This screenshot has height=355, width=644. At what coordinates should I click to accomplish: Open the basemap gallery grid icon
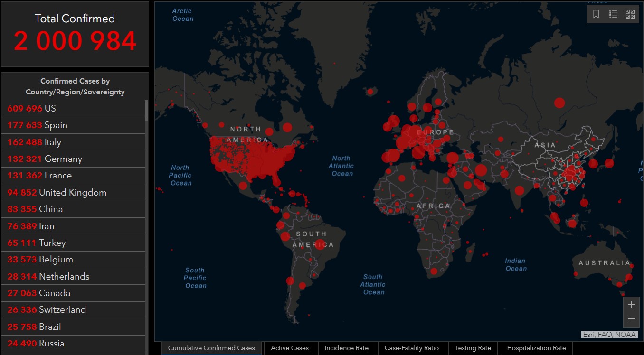coord(630,14)
